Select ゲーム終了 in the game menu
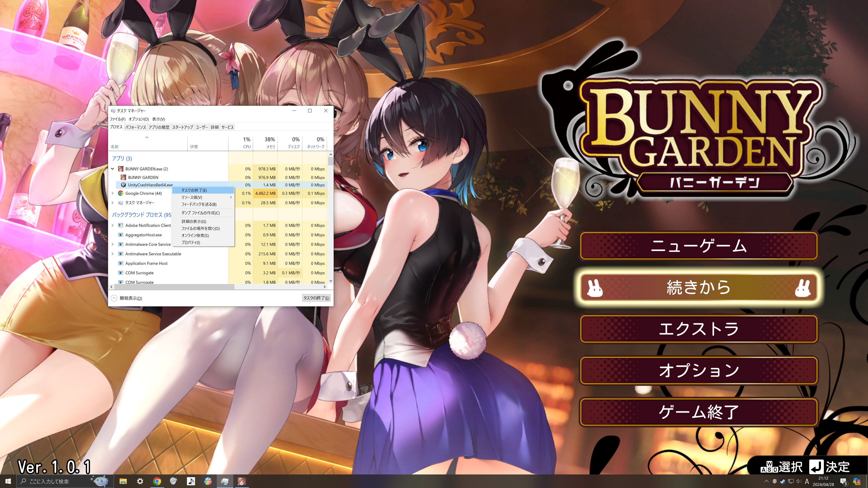This screenshot has height=488, width=868. click(x=699, y=412)
